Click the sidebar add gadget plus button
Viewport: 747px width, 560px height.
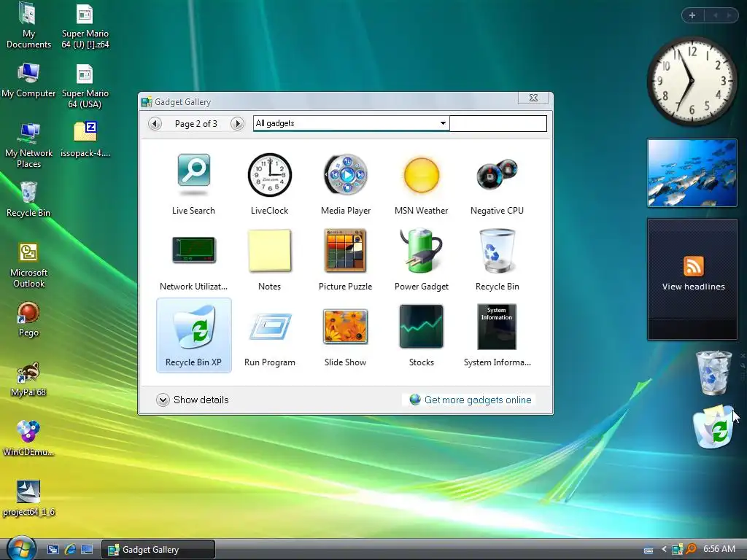pos(692,15)
